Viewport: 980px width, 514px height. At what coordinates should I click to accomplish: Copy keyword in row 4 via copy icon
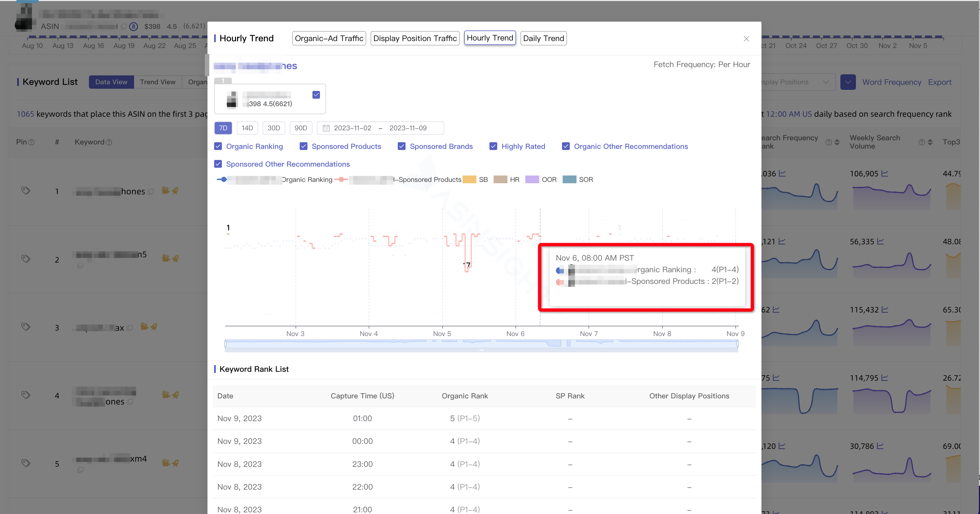tap(130, 402)
